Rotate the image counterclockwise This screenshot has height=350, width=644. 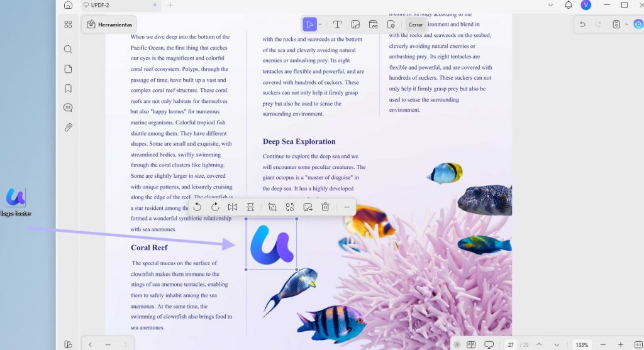coord(197,207)
